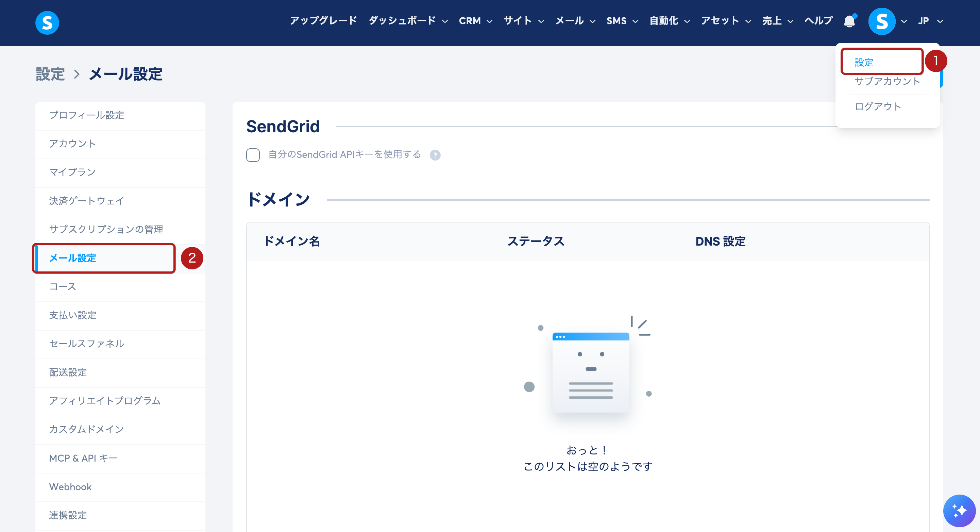Open the notifications bell
Viewport: 980px width, 532px height.
click(849, 21)
